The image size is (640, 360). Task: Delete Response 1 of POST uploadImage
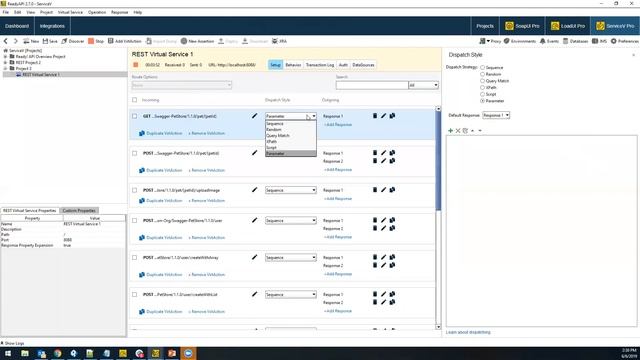point(375,190)
